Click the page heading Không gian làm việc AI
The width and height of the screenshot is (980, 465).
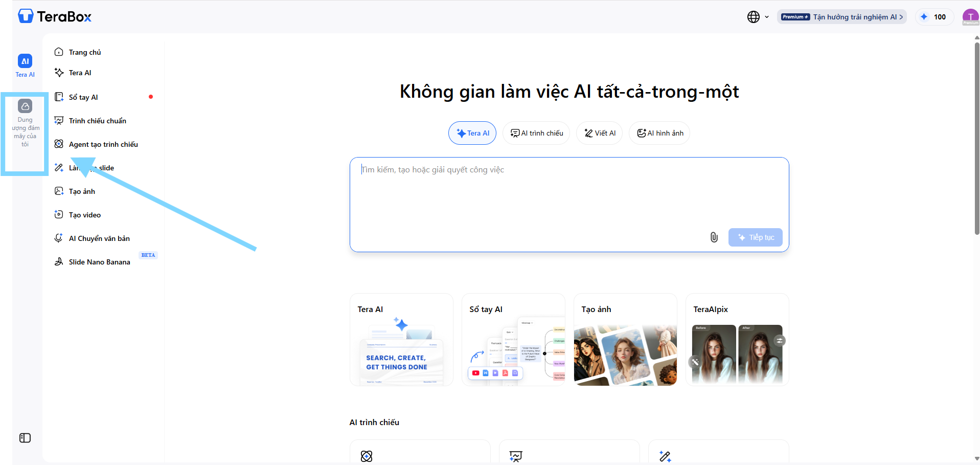pyautogui.click(x=569, y=92)
